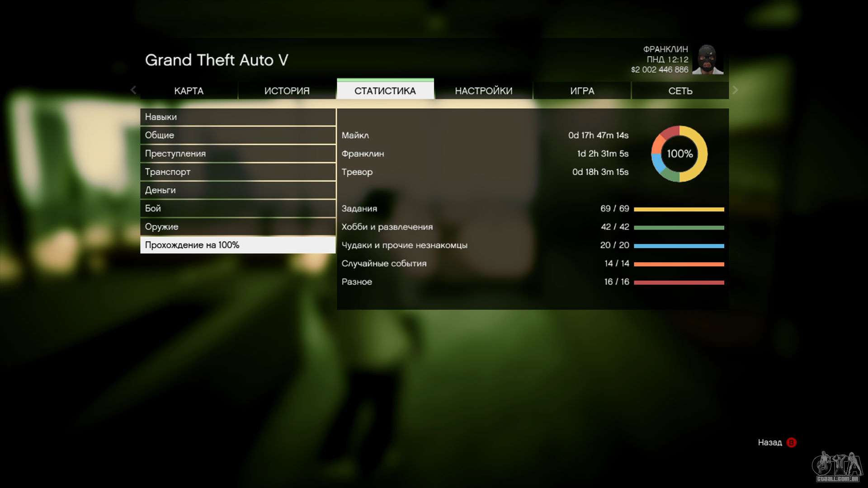Toggle the НАСТРОЙКИ menu tab
The height and width of the screenshot is (488, 868).
coord(483,90)
